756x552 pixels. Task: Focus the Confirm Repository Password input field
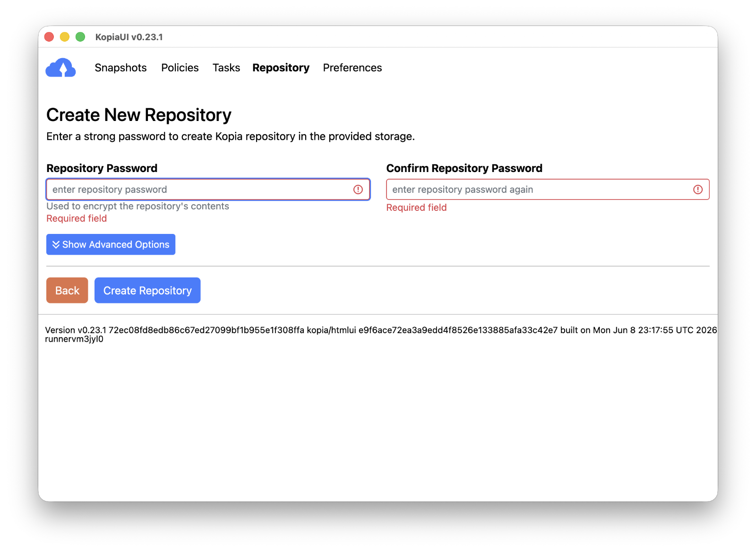[548, 190]
